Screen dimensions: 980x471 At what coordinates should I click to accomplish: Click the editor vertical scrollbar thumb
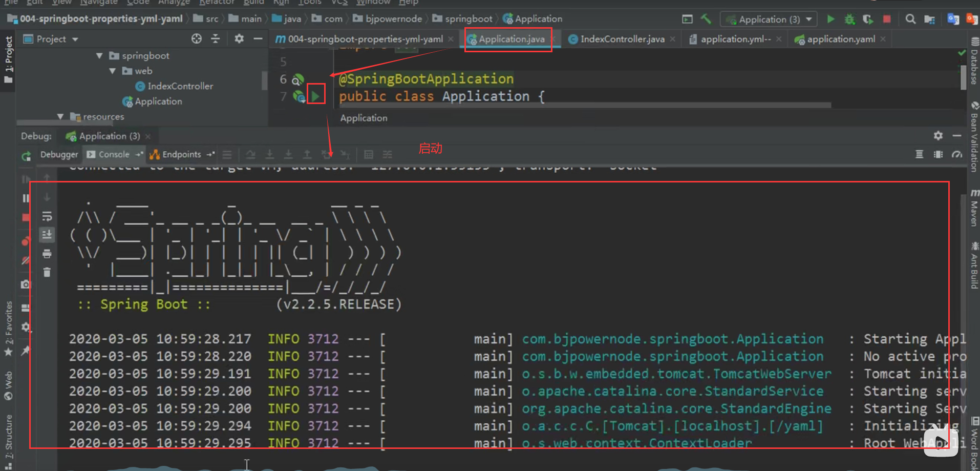click(x=963, y=77)
